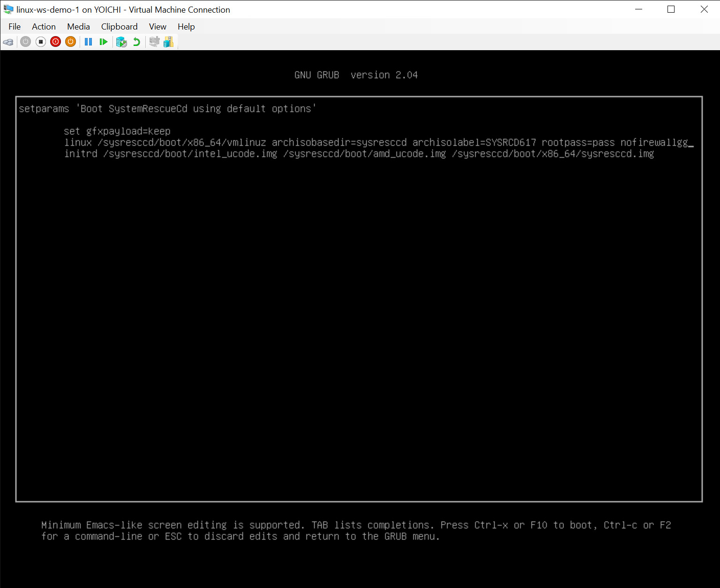The width and height of the screenshot is (720, 588).
Task: Turn off the VM with the stop icon
Action: [41, 42]
